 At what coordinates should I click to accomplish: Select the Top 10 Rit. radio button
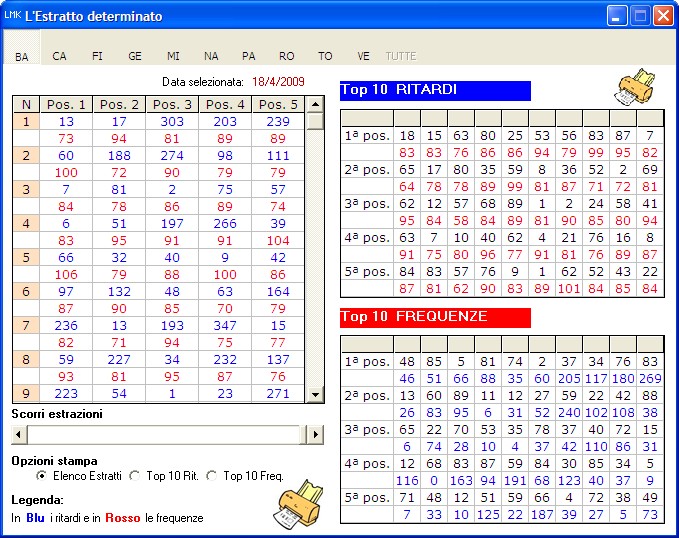135,476
